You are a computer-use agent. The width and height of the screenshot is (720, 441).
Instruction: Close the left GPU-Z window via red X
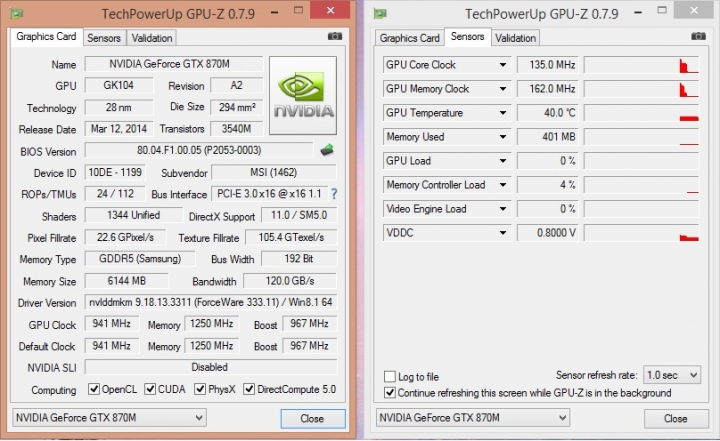(x=330, y=10)
